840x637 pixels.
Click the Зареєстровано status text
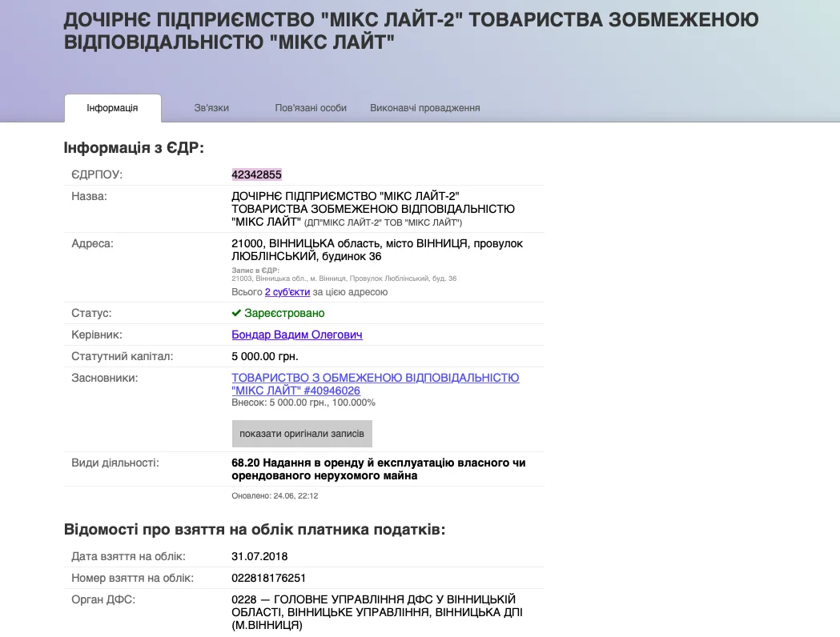tap(284, 313)
